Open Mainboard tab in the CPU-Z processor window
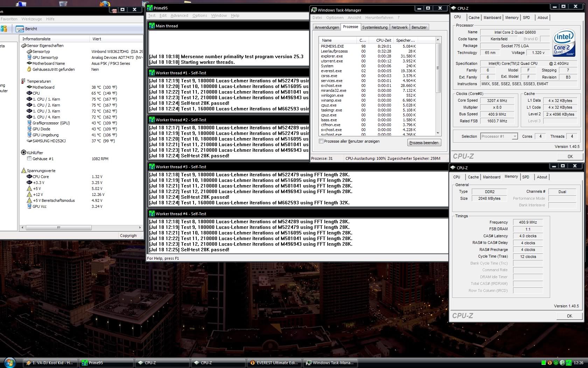 click(492, 18)
